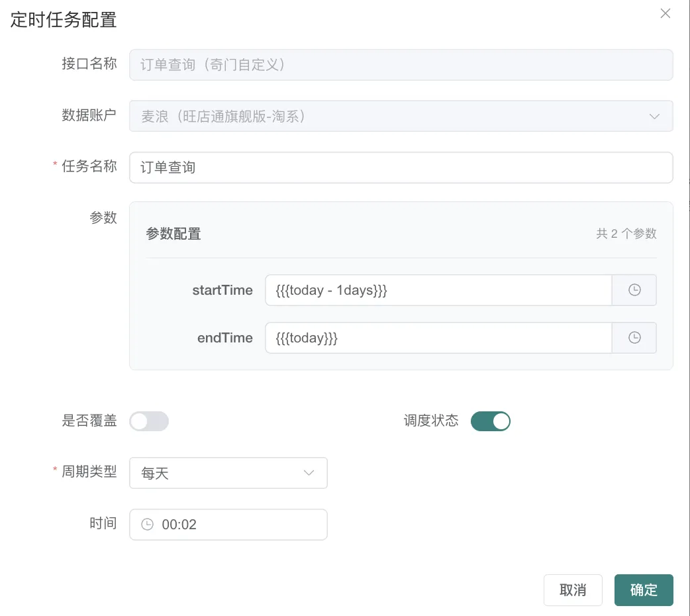Image resolution: width=690 pixels, height=616 pixels.
Task: Click the clock icon in the 时间 field
Action: coord(148,525)
